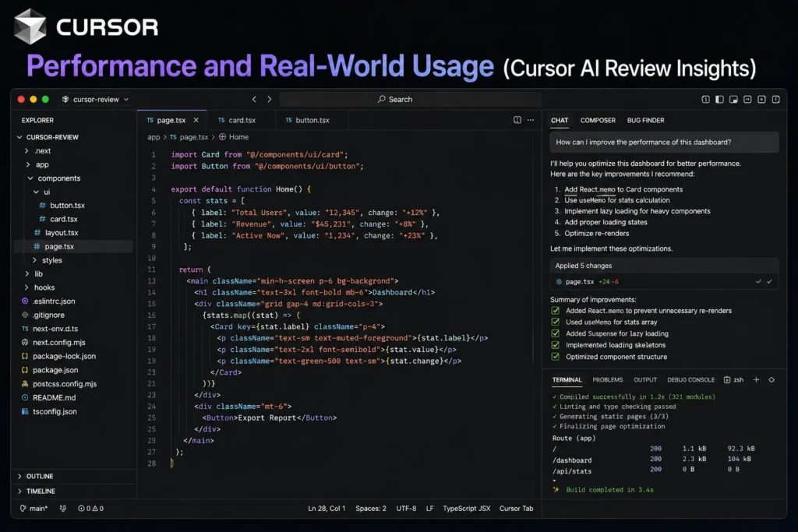Expand the lib folder
The height and width of the screenshot is (532, 798).
pos(27,273)
